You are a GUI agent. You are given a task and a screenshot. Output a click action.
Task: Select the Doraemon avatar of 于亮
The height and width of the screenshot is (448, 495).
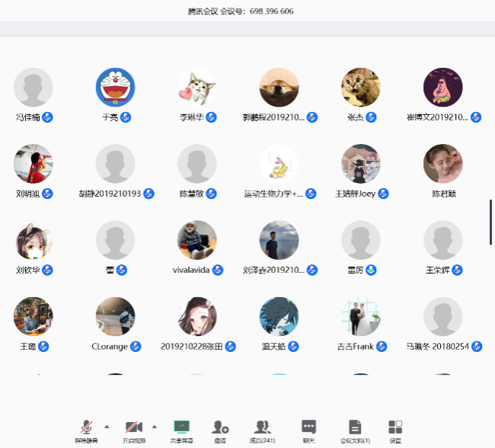[115, 88]
